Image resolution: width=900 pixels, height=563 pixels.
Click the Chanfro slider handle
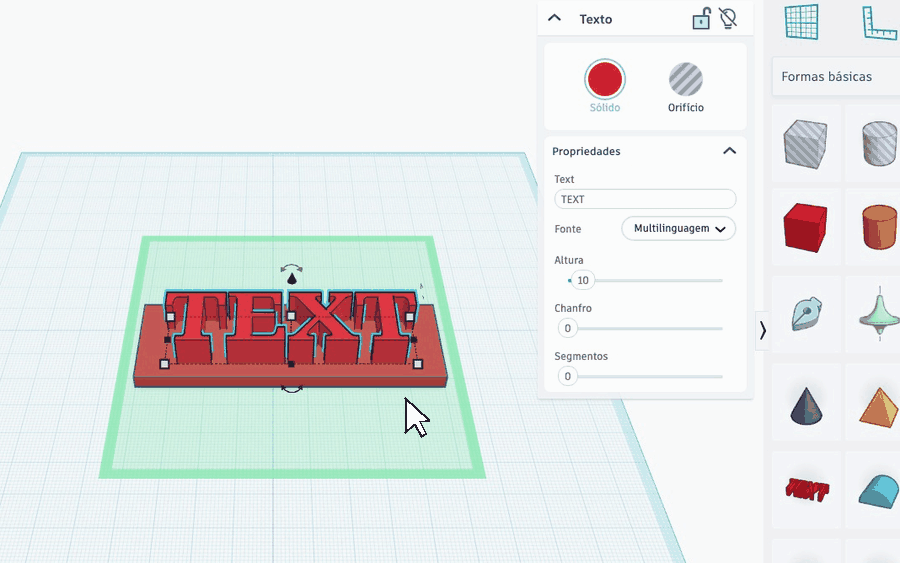(568, 328)
